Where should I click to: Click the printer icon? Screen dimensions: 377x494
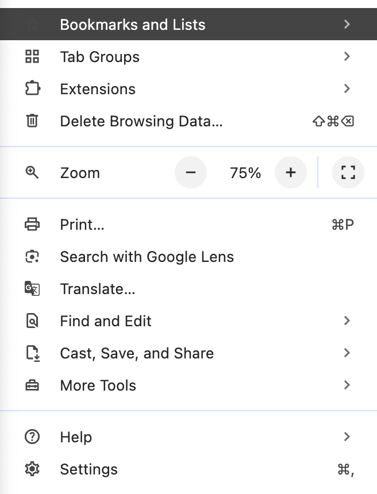tap(32, 224)
